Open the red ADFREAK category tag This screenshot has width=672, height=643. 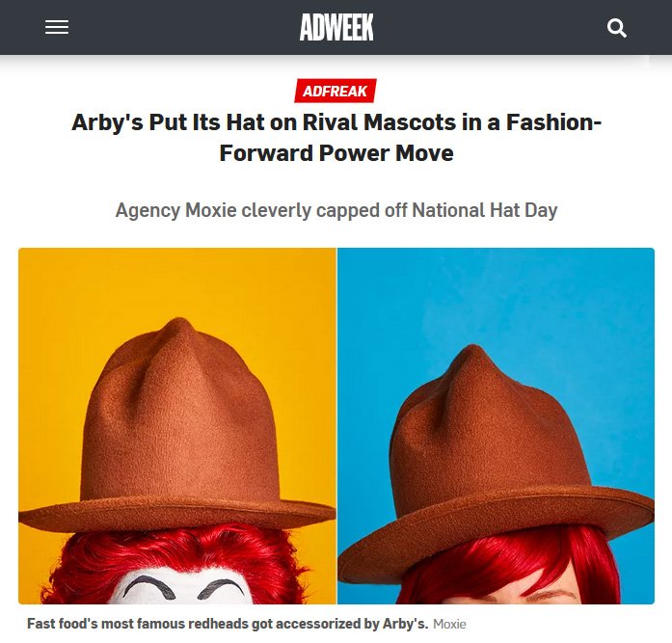point(336,91)
